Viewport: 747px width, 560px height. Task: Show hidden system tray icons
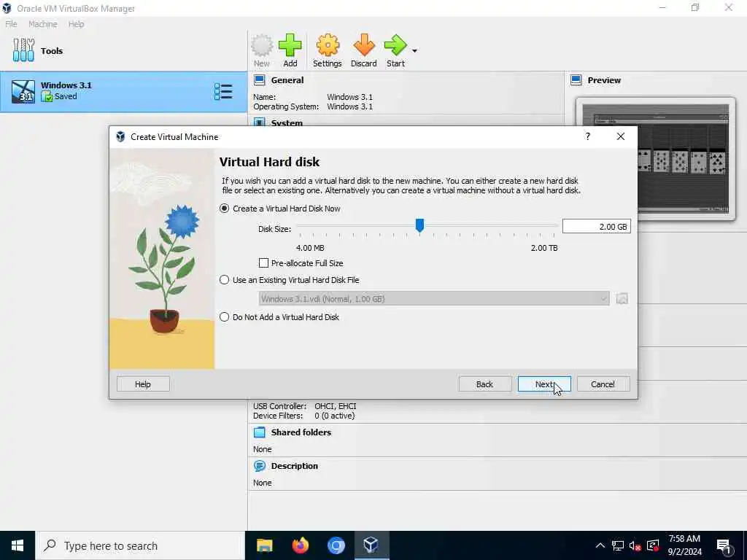(x=600, y=545)
